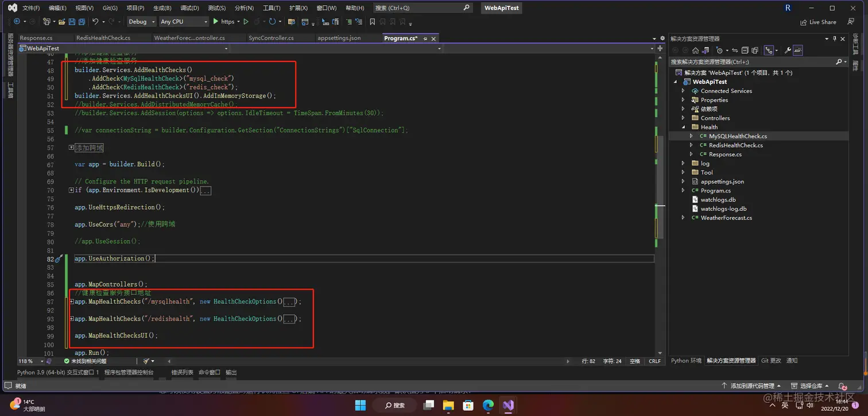Switch to the SyncController.cs tab

point(271,38)
